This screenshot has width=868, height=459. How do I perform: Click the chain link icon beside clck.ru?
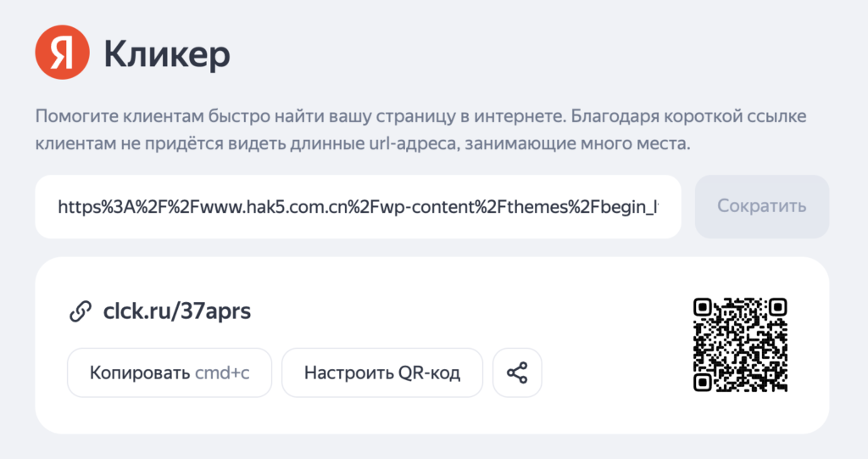click(x=81, y=311)
